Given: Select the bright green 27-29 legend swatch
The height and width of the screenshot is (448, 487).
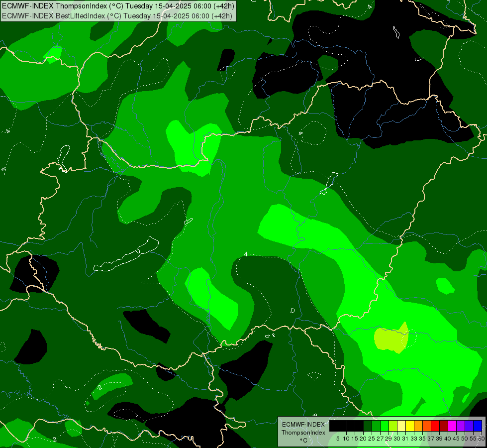Looking at the screenshot, I should [385, 426].
